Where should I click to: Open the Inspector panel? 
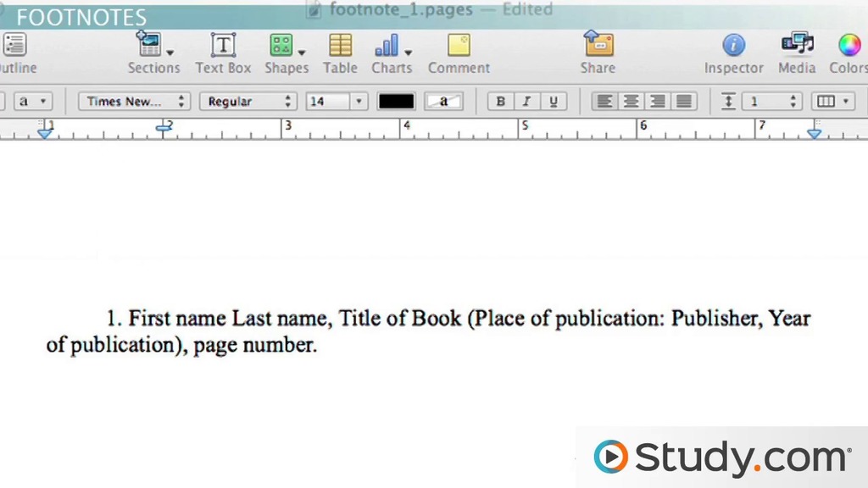tap(733, 46)
